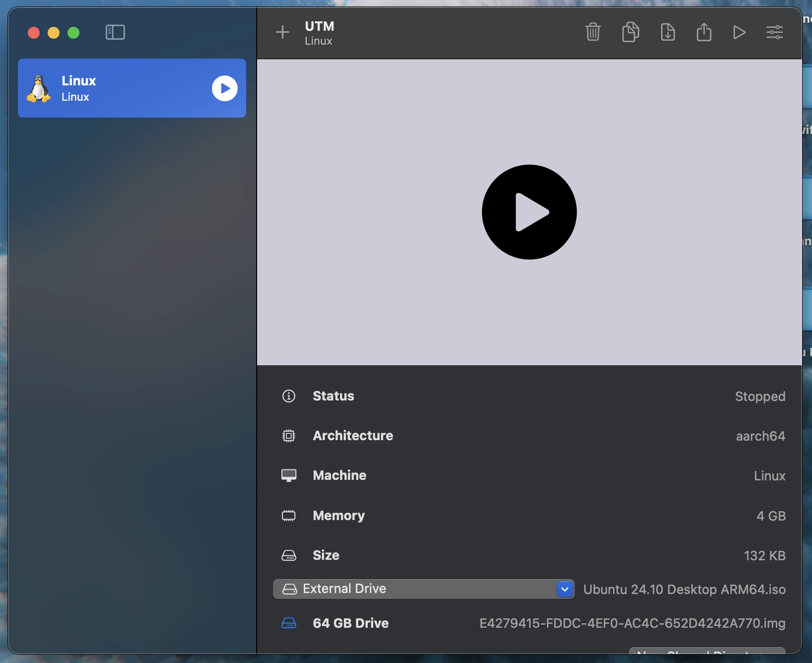
Task: Click the Tux penguin icon
Action: [39, 88]
